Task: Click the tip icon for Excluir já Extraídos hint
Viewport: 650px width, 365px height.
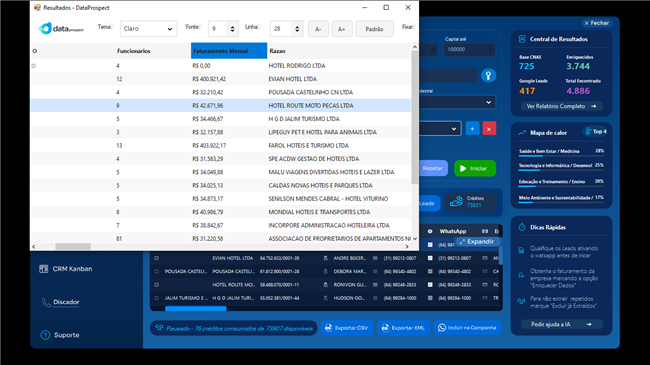Action: click(521, 302)
